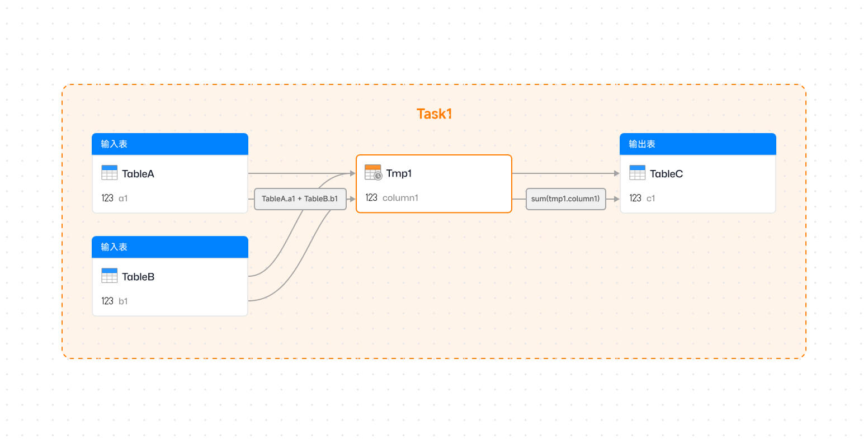Click the 输入表 header above TableA
This screenshot has height=444, width=868.
point(114,144)
